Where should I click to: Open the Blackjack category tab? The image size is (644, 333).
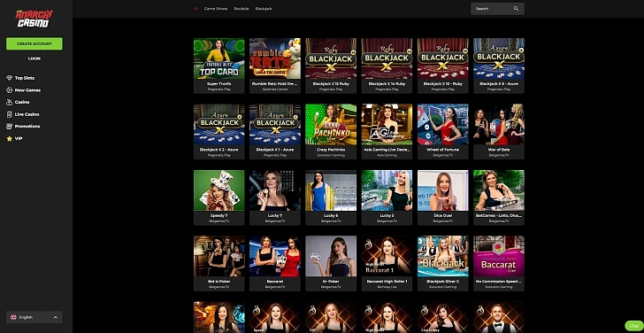pos(264,9)
